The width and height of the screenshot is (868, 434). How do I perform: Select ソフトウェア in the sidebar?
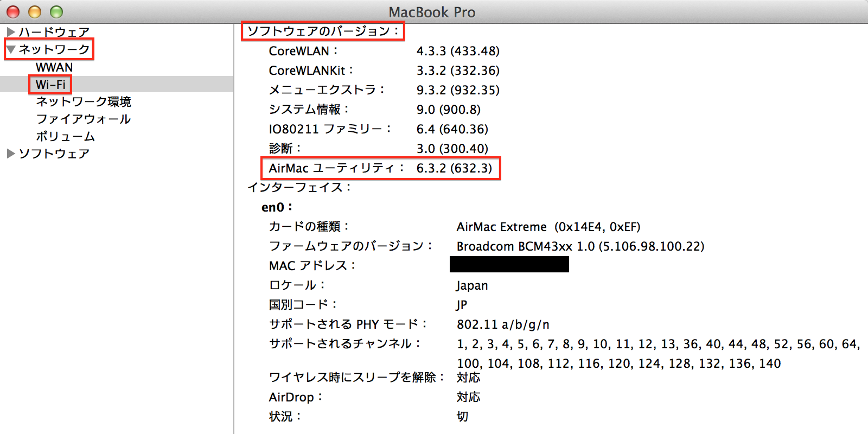coord(54,154)
